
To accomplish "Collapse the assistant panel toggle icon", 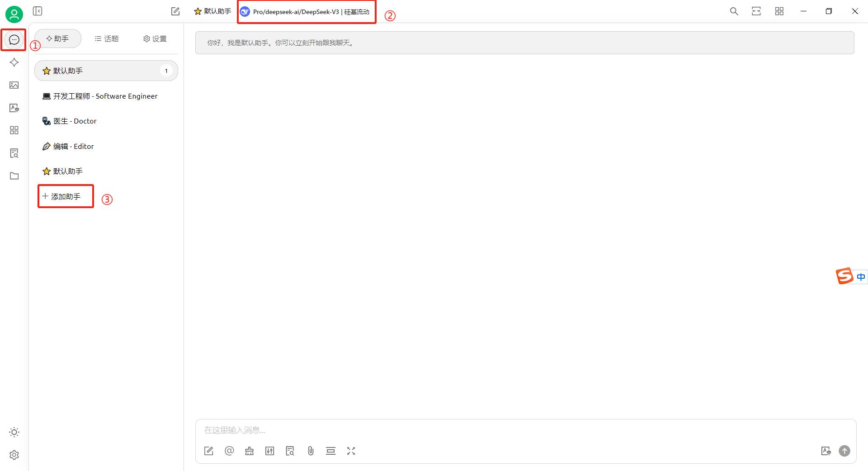I will tap(38, 11).
